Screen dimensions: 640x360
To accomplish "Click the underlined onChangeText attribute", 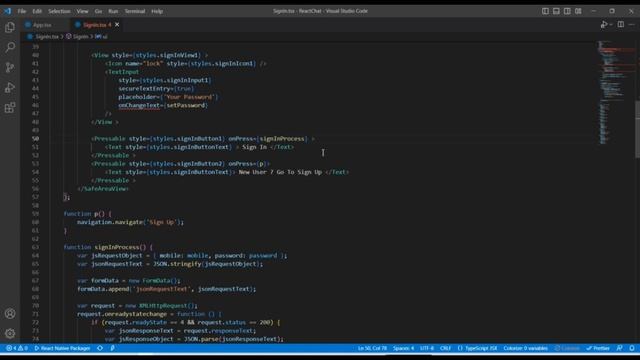I will 139,105.
